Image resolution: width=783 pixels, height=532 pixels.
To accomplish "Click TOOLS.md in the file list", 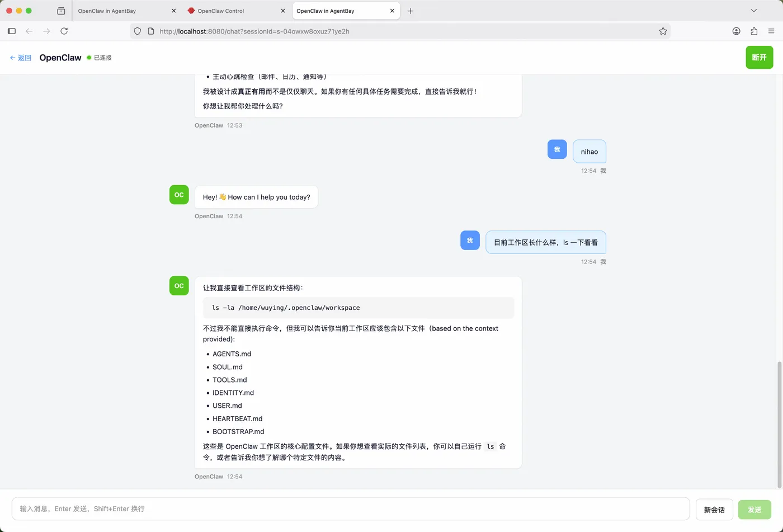I will point(229,380).
